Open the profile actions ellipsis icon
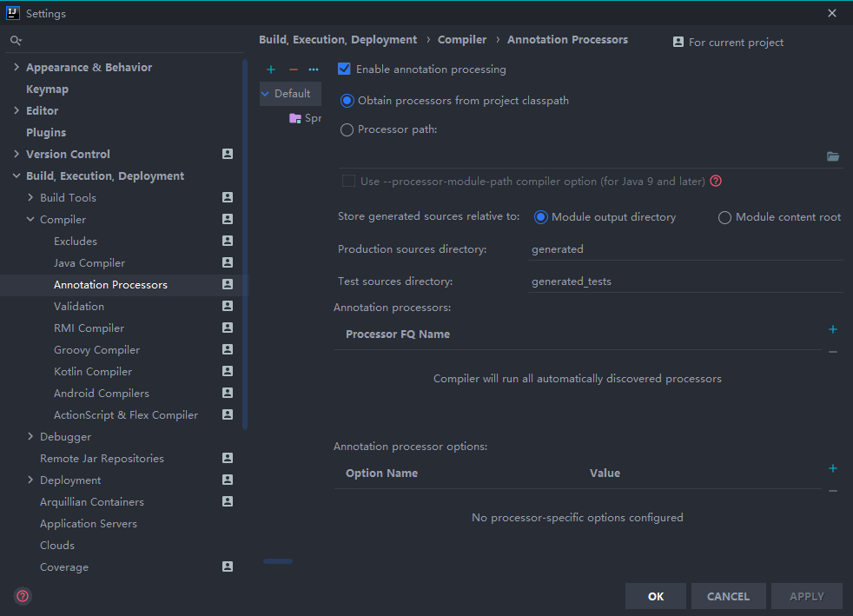The image size is (853, 616). [x=314, y=70]
